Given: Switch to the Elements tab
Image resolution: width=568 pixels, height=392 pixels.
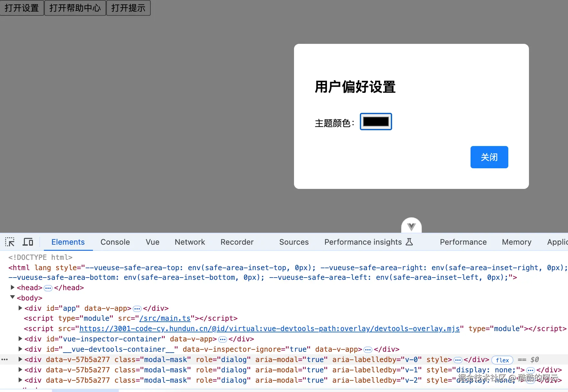Looking at the screenshot, I should (x=68, y=242).
